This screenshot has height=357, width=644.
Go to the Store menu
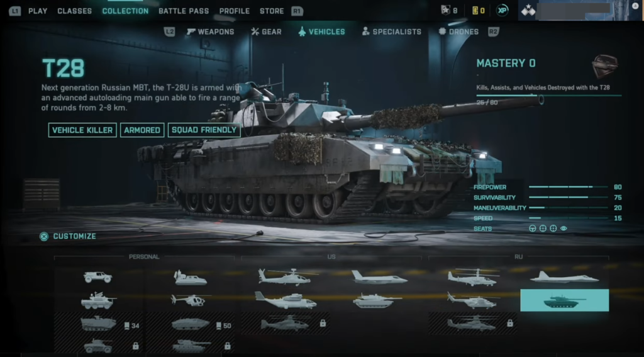(x=272, y=11)
